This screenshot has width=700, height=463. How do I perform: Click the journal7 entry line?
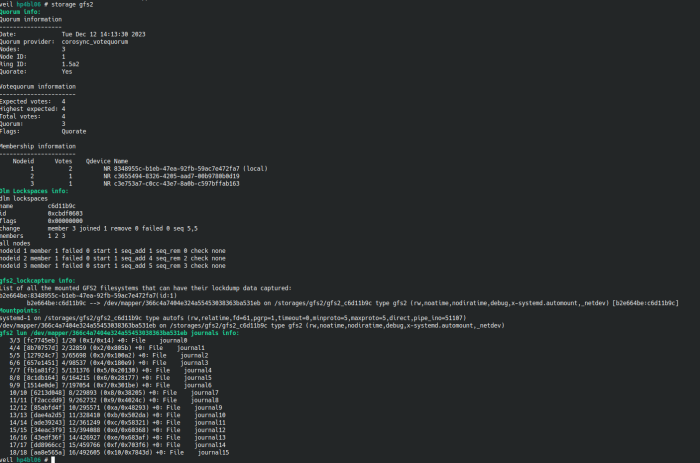[x=114, y=393]
